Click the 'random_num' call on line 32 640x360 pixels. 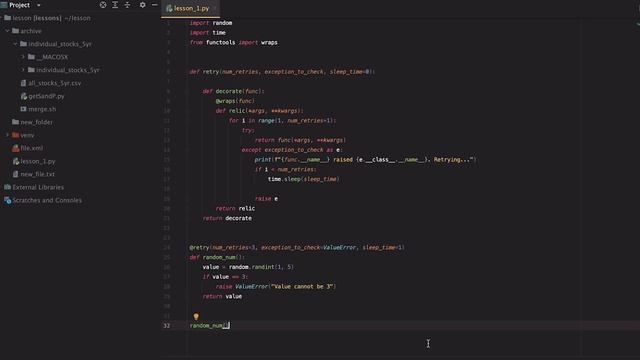[x=209, y=325]
